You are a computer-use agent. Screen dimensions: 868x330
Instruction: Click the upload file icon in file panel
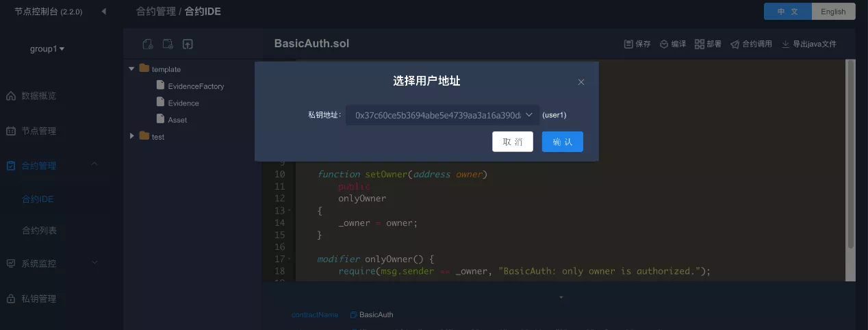pyautogui.click(x=188, y=44)
